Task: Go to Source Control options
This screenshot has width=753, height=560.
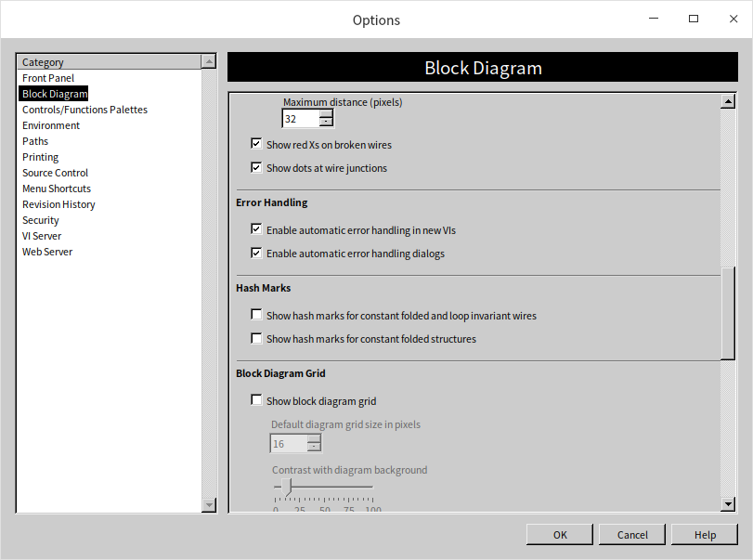Action: coord(55,173)
